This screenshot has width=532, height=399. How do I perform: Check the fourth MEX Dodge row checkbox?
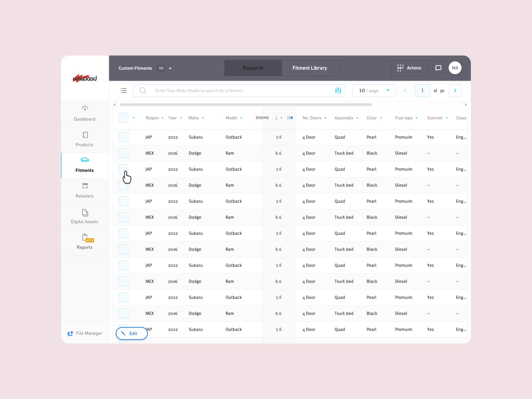pos(123,249)
